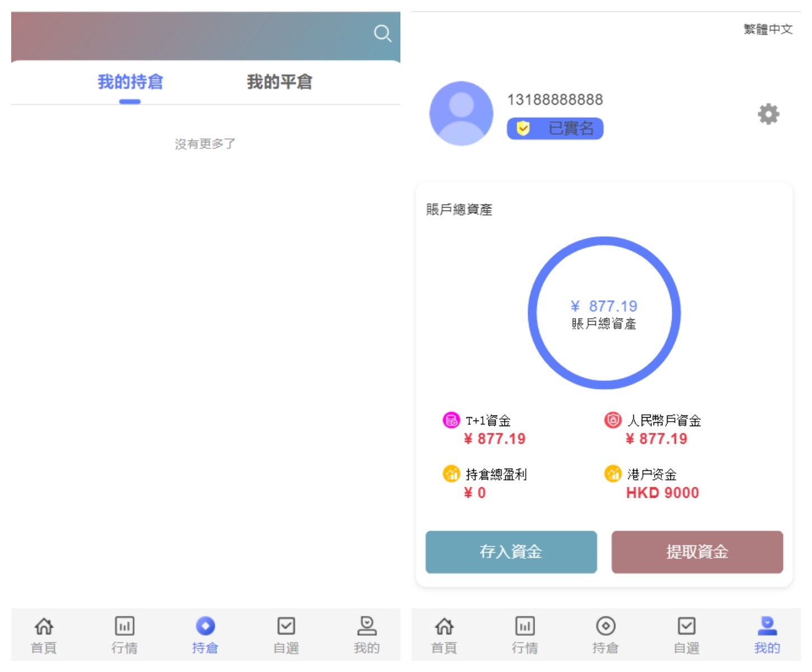Click the yellow shield on 已實名 badge
Screen dimensions: 812x672
tap(523, 128)
